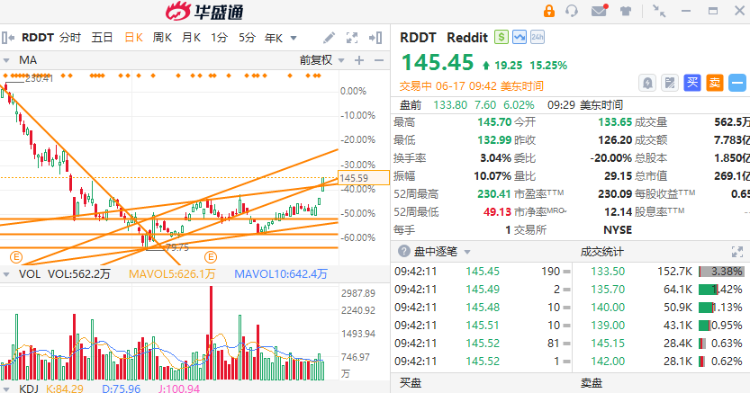Viewport: 750px width, 393px height.
Task: Switch to the 分时 chart tab
Action: tap(70, 37)
